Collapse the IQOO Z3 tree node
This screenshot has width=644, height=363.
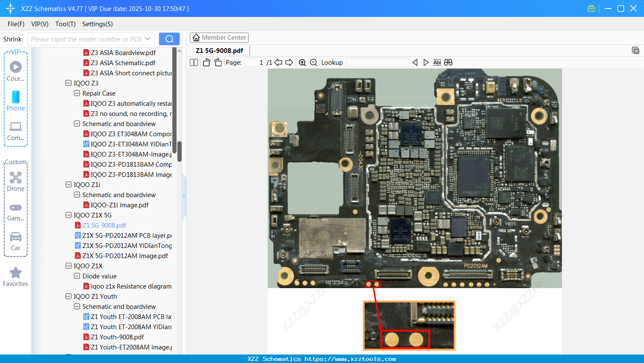[x=69, y=83]
